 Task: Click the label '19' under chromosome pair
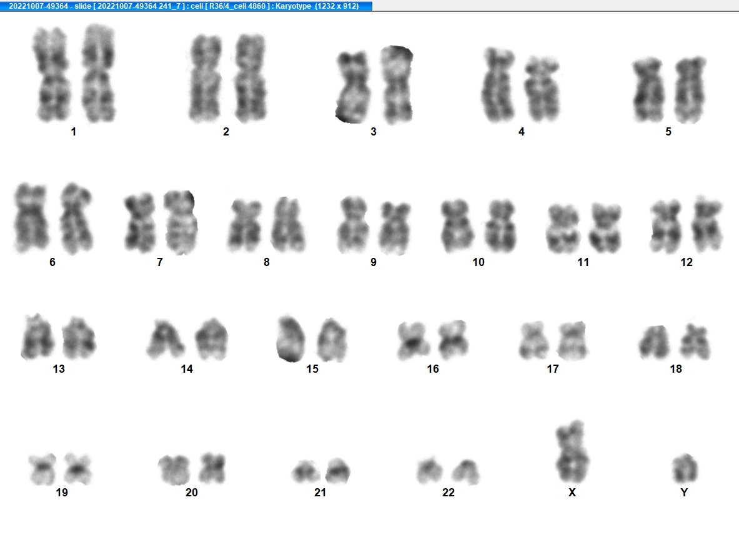click(62, 493)
